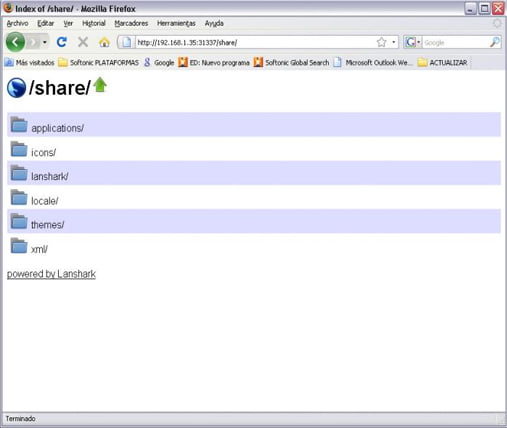
Task: Open the icons/ folder link
Action: click(x=43, y=153)
